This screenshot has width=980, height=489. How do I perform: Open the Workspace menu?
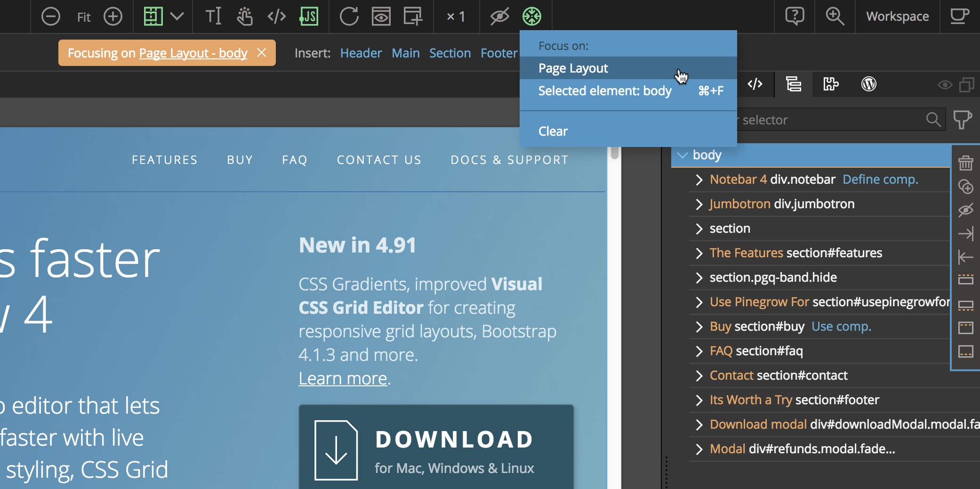pos(898,16)
